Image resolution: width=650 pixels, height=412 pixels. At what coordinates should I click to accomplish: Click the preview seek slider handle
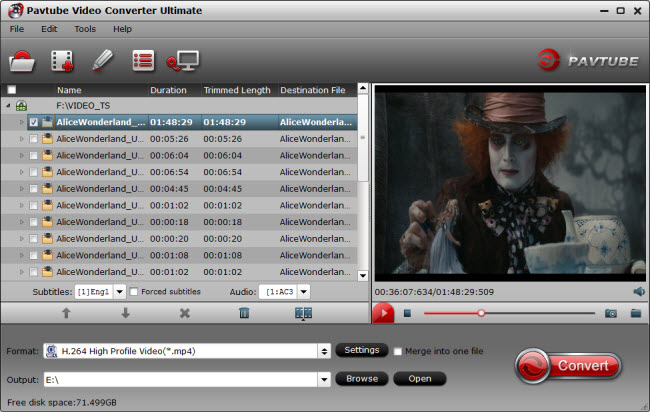click(481, 313)
